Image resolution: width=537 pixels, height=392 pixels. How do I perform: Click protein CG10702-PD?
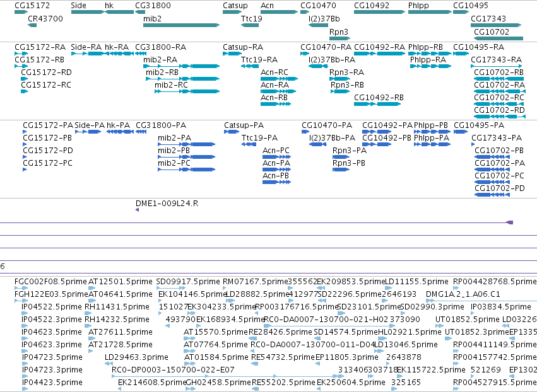(500, 188)
